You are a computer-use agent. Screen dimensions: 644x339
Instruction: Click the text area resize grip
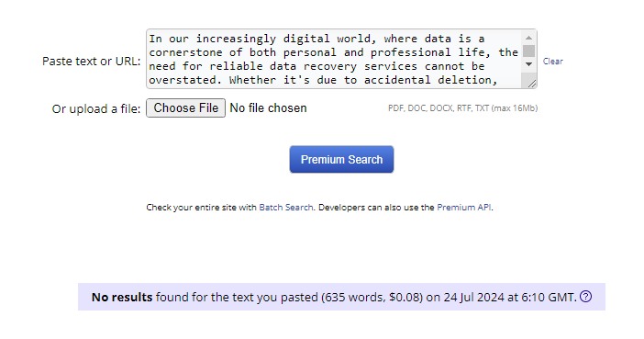coord(531,84)
